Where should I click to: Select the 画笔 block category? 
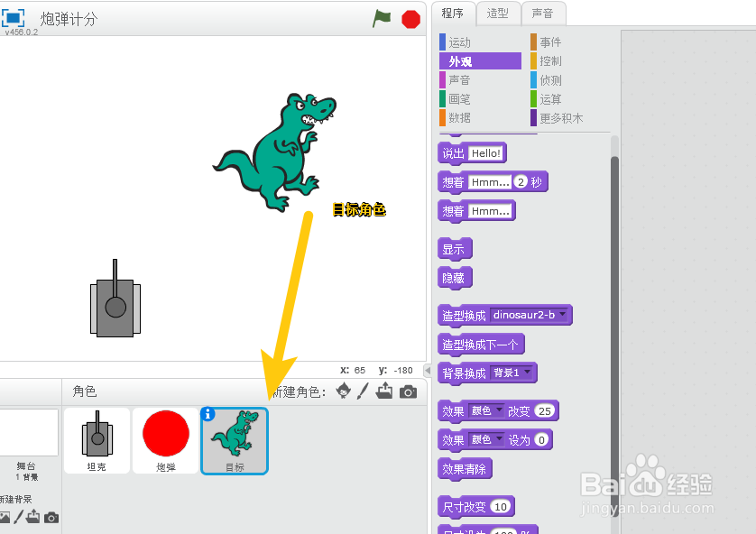[480, 99]
